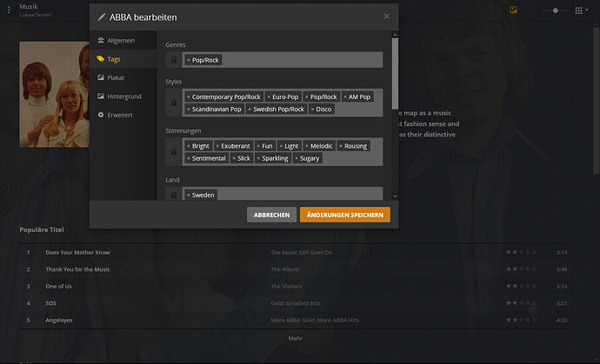Open the three-dot menu beside Musik
Viewport: 600px width, 364px height.
[x=9, y=10]
